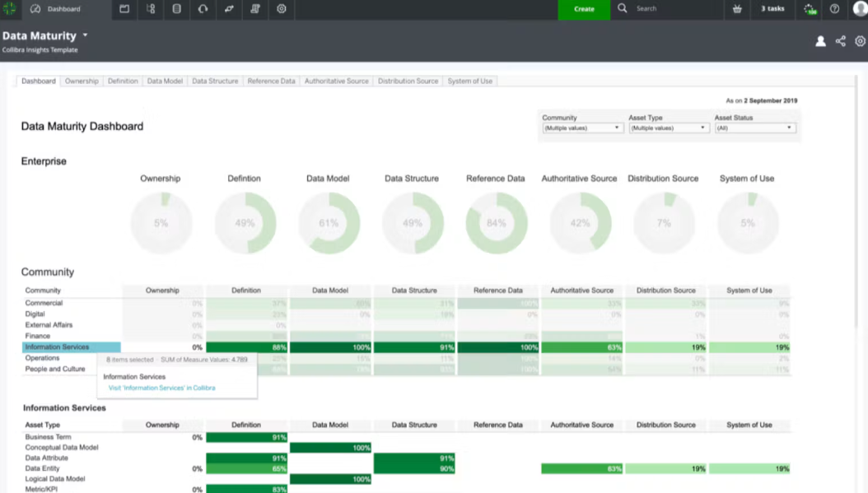This screenshot has height=493, width=868.
Task: Click the Asset Type column header
Action: (42, 425)
